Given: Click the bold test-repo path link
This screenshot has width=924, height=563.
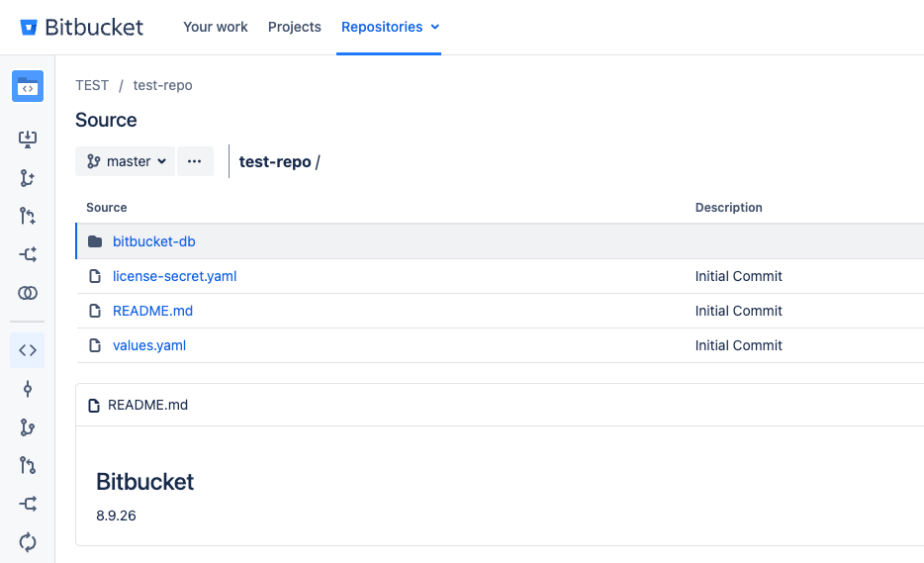Looking at the screenshot, I should (275, 161).
